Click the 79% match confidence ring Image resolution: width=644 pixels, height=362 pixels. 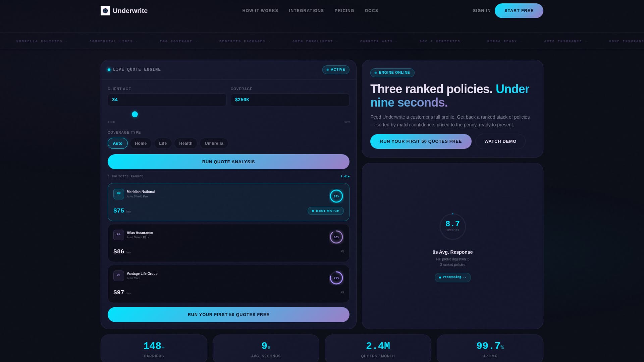coord(336,278)
